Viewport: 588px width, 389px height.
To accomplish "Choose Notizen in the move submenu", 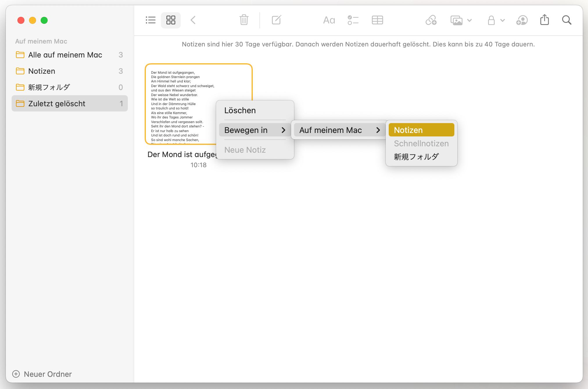I will pos(421,130).
